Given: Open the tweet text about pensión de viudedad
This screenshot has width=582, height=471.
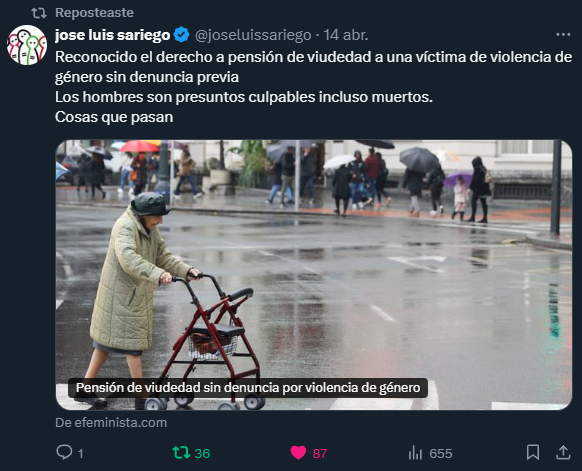Looking at the screenshot, I should tap(314, 87).
